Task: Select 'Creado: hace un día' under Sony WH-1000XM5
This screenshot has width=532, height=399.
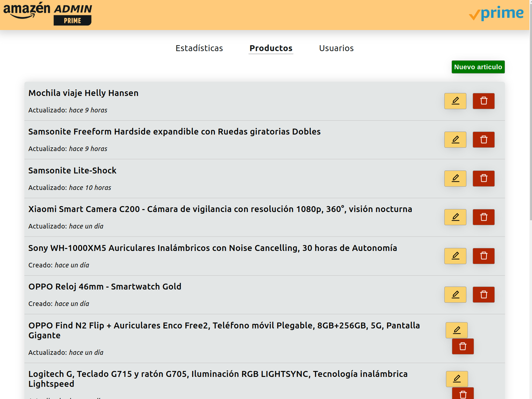Action: coord(59,265)
